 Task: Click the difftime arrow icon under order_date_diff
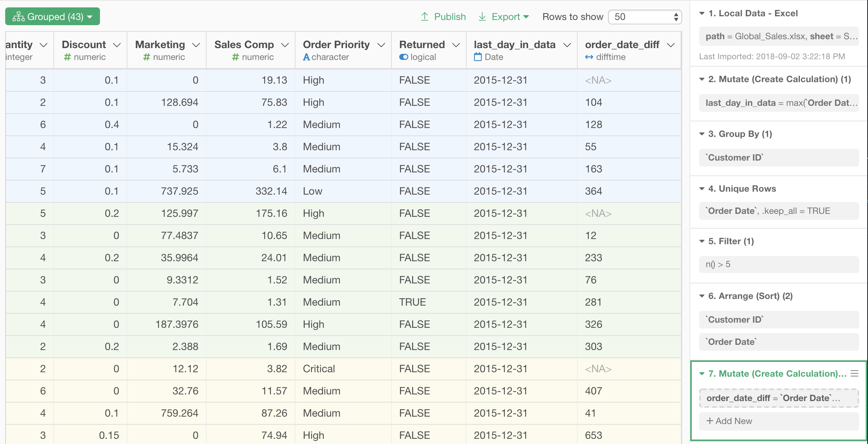(x=589, y=57)
